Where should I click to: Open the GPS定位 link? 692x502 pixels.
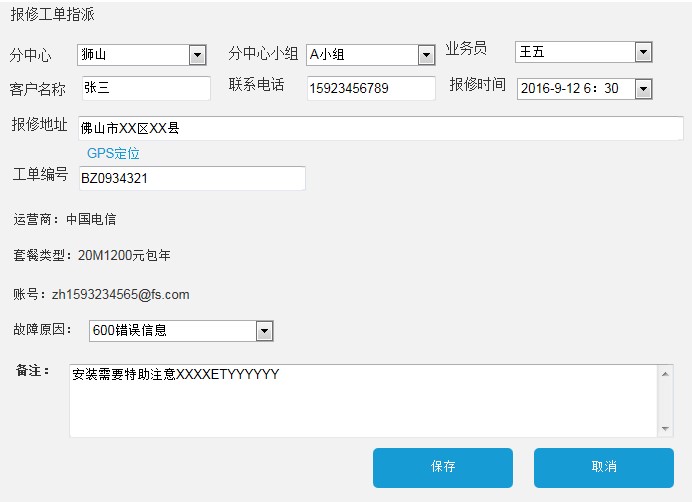click(113, 153)
